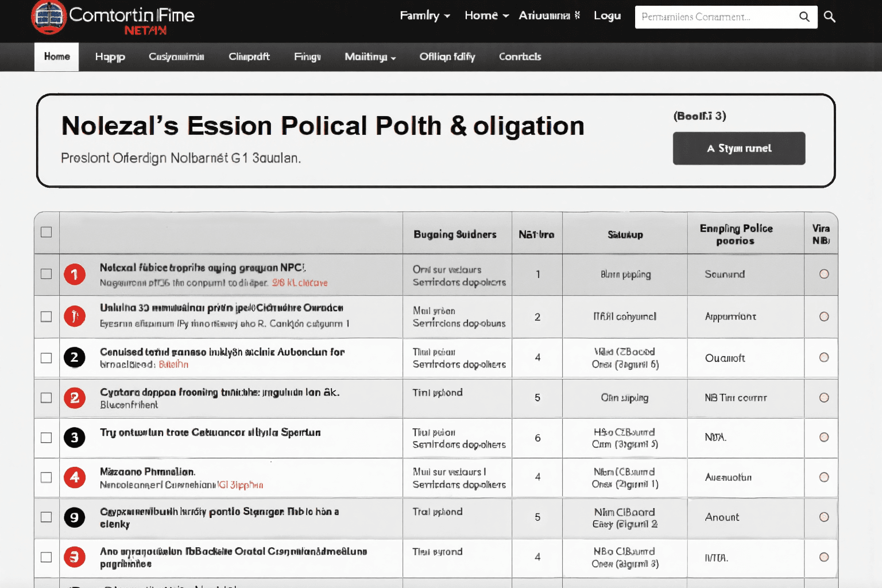Image resolution: width=882 pixels, height=588 pixels.
Task: Expand the Famlry dropdown in the top bar
Action: [425, 16]
